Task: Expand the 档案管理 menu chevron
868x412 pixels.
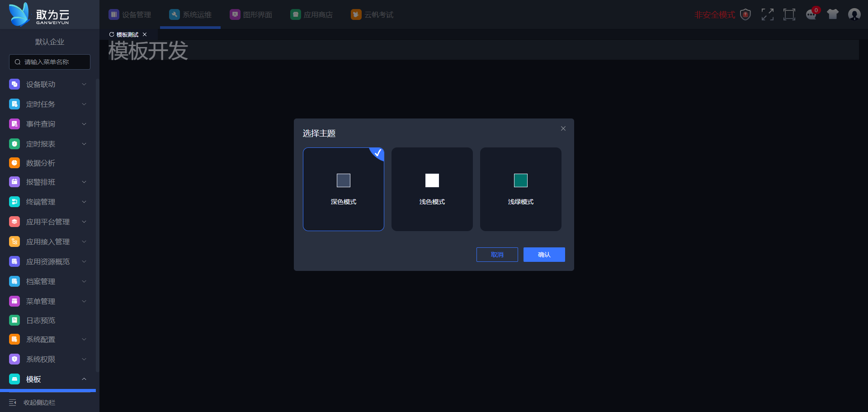Action: (x=84, y=281)
